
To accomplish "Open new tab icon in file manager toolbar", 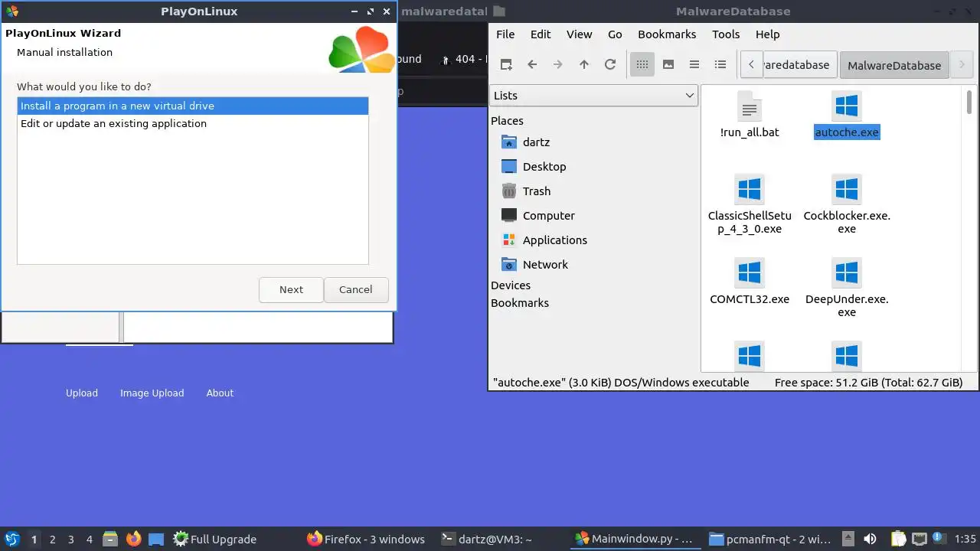I will (x=506, y=64).
